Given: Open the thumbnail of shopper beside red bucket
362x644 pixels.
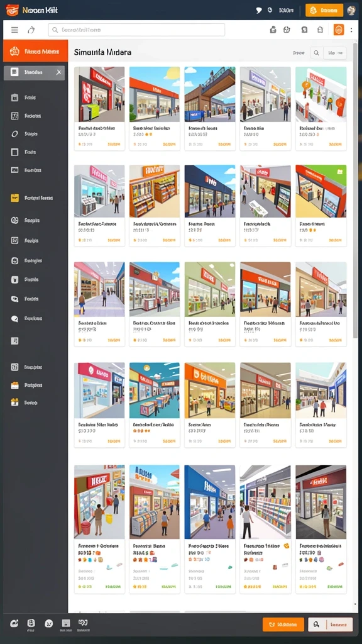Looking at the screenshot, I should click(99, 502).
